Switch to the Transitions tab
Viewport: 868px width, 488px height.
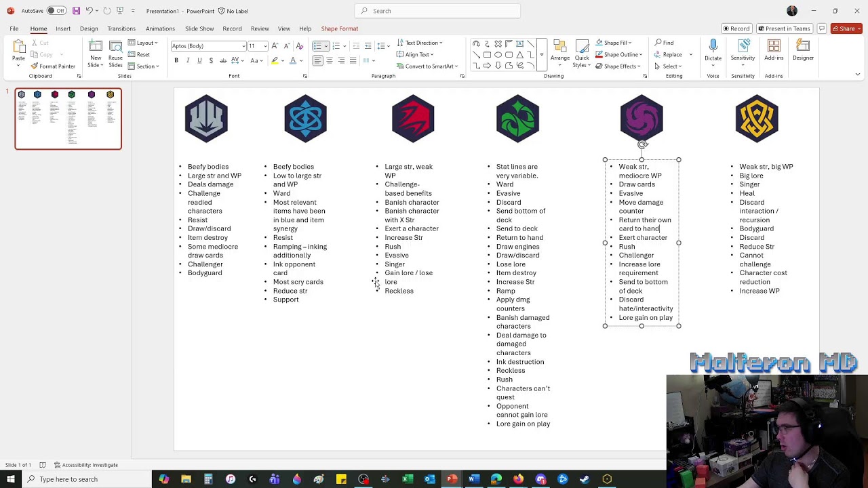pos(121,28)
